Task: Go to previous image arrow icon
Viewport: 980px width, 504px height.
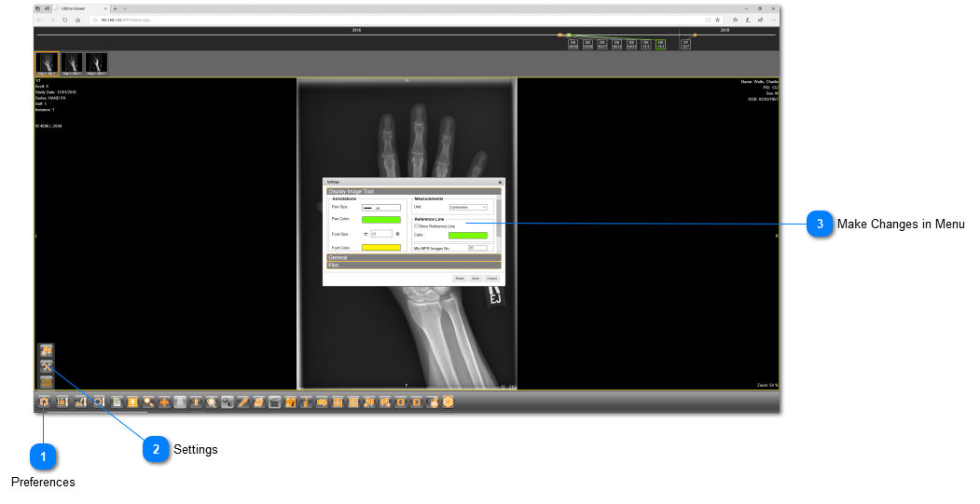Action: click(x=401, y=402)
